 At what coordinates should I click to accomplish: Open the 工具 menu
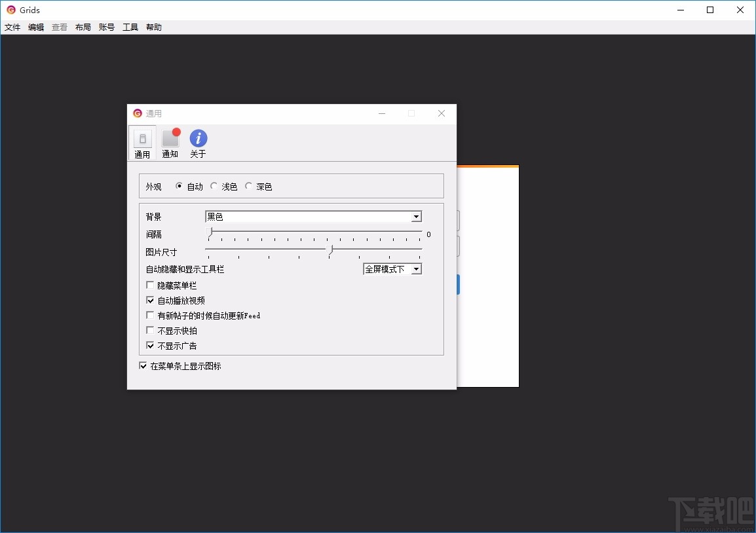click(130, 27)
